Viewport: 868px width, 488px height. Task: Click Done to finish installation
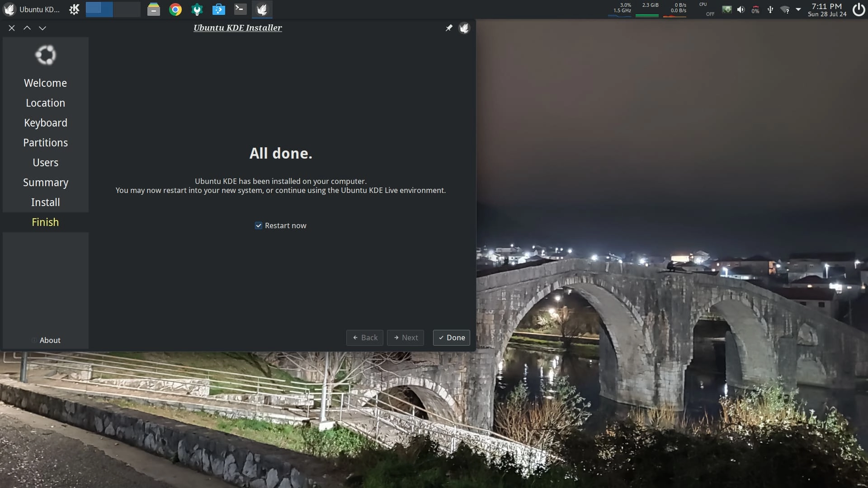coord(452,338)
